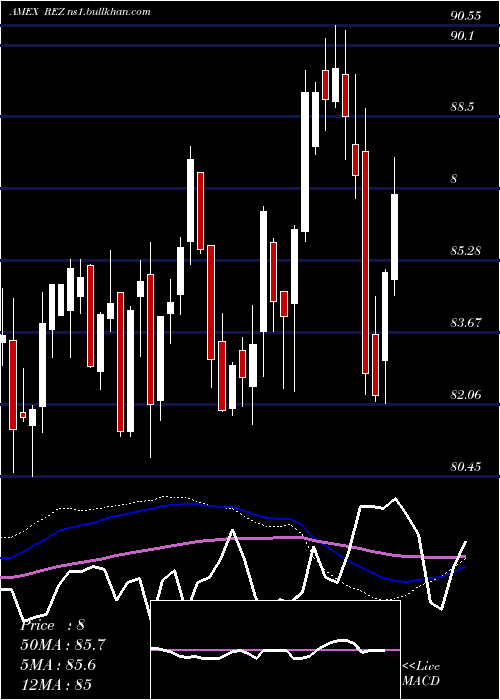Click the 90.1 price level label
Screen dimensions: 500x700
coord(462,36)
